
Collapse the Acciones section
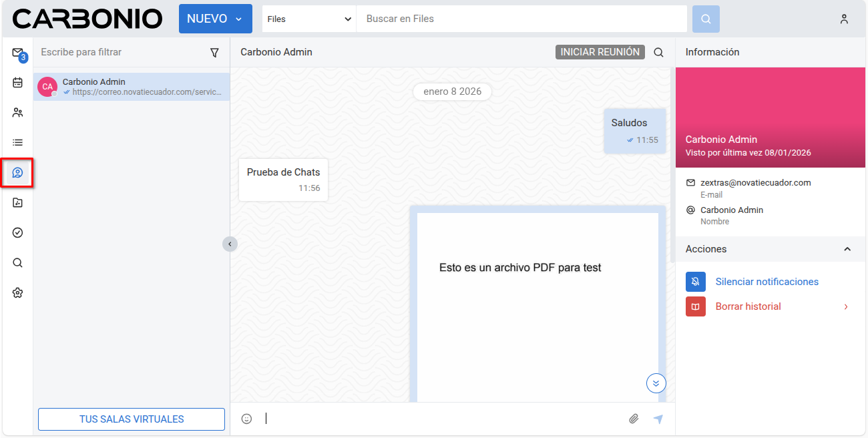(x=847, y=249)
